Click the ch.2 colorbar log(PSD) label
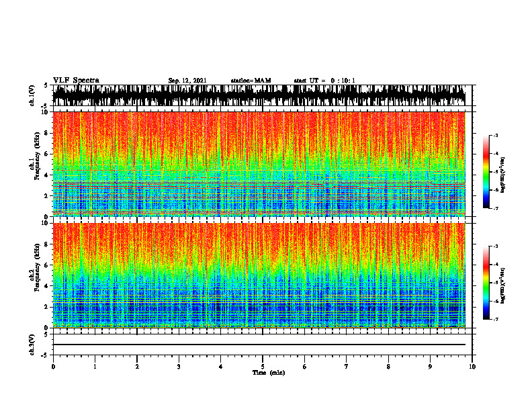The height and width of the screenshot is (411, 532). (x=503, y=285)
